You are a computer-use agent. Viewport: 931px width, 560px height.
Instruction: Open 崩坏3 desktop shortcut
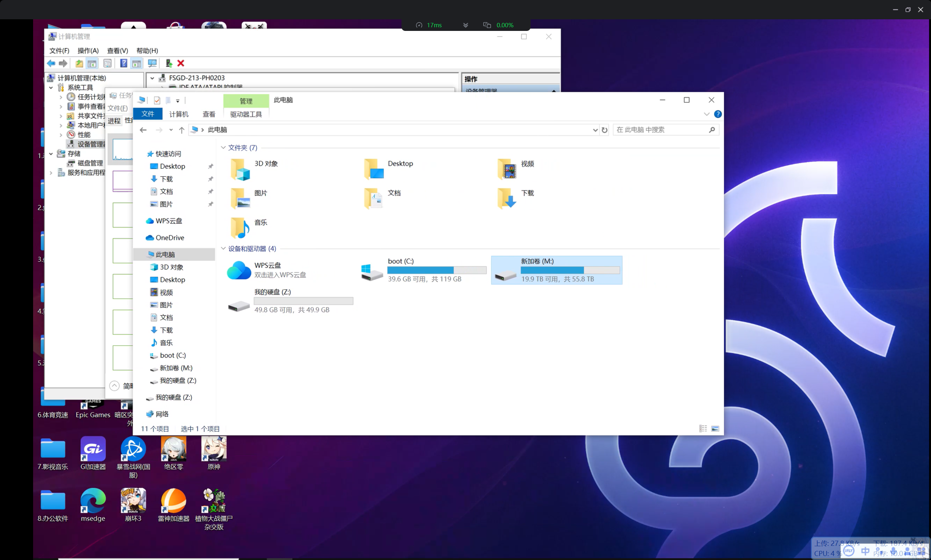click(x=133, y=505)
